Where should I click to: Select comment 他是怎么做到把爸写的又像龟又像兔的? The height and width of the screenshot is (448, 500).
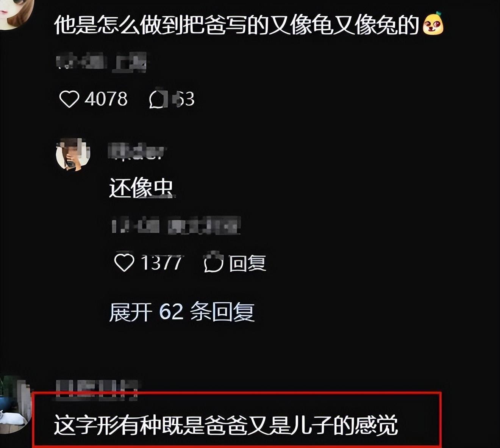click(x=236, y=25)
